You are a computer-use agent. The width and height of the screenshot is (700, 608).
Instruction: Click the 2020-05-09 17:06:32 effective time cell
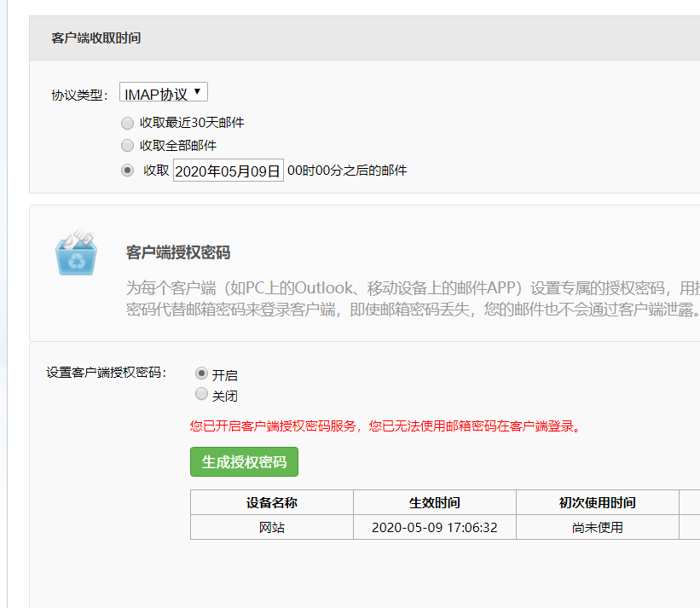coord(434,527)
